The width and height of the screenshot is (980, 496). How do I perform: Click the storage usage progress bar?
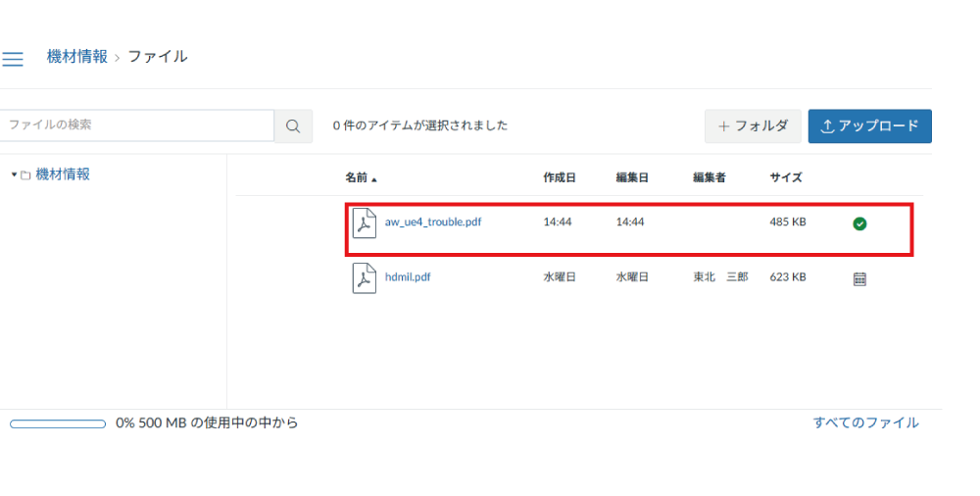[x=58, y=424]
